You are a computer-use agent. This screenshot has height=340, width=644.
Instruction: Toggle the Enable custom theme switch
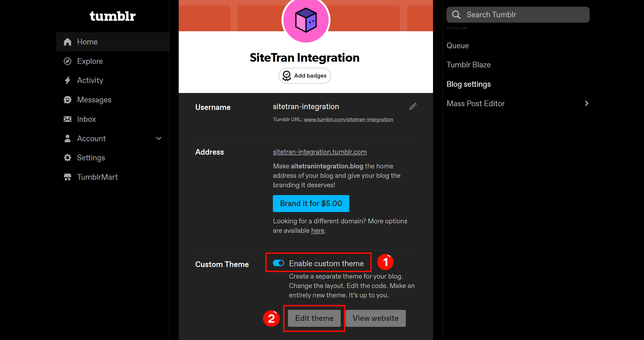279,263
